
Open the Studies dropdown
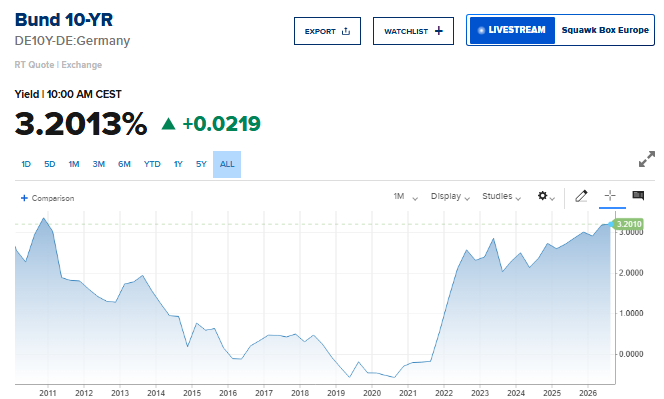pyautogui.click(x=501, y=197)
